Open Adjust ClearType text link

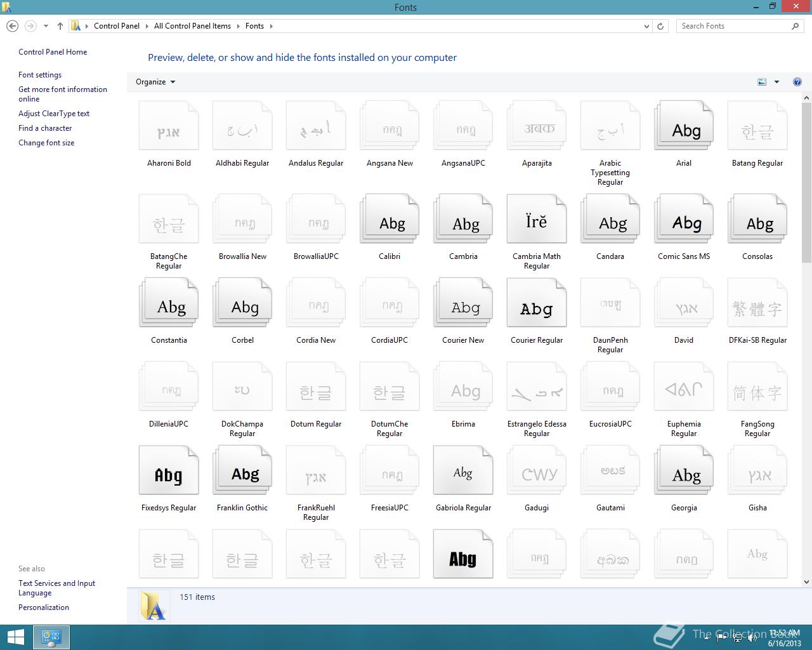click(54, 114)
